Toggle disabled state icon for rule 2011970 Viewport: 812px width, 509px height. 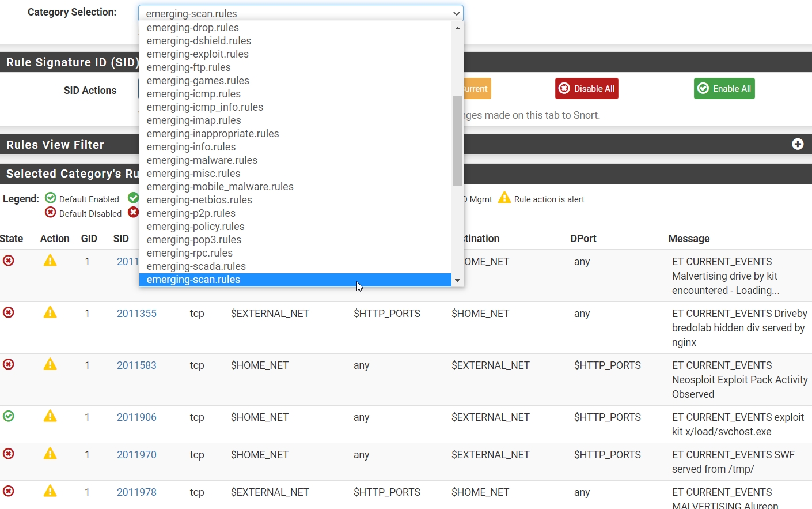[9, 454]
